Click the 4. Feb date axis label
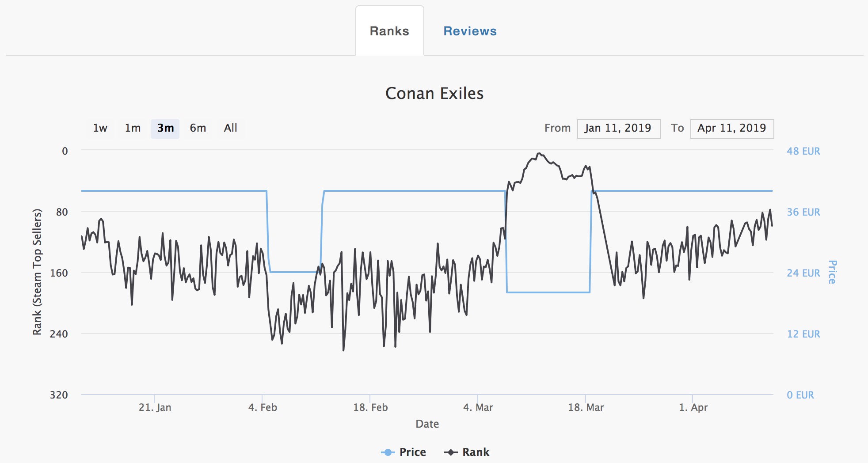868x463 pixels. pos(263,407)
